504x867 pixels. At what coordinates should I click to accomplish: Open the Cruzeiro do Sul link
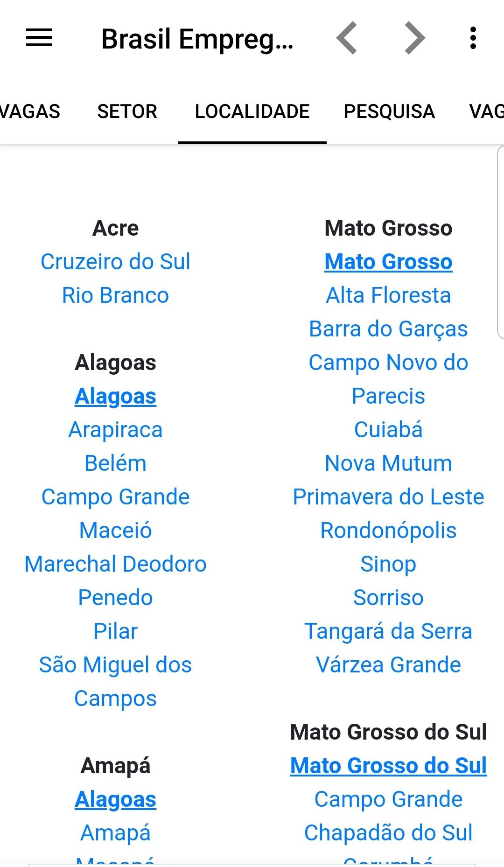(115, 262)
